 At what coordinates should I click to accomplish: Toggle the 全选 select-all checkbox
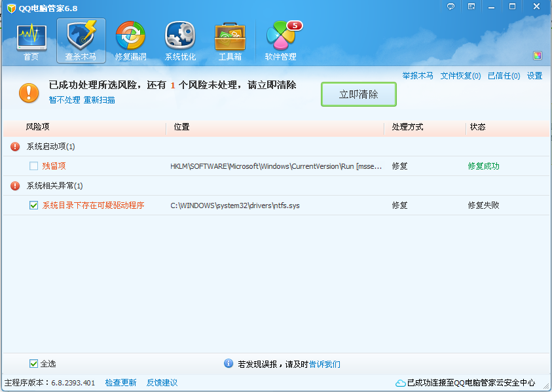pyautogui.click(x=34, y=364)
